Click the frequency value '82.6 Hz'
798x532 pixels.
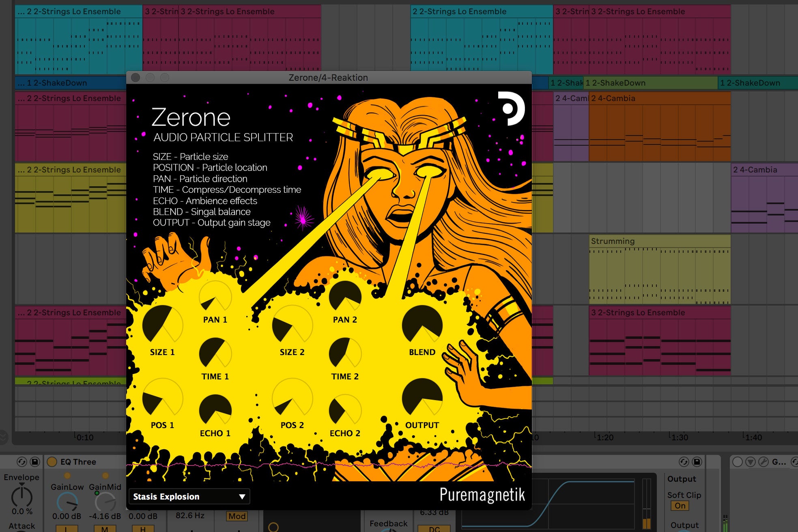(x=190, y=515)
